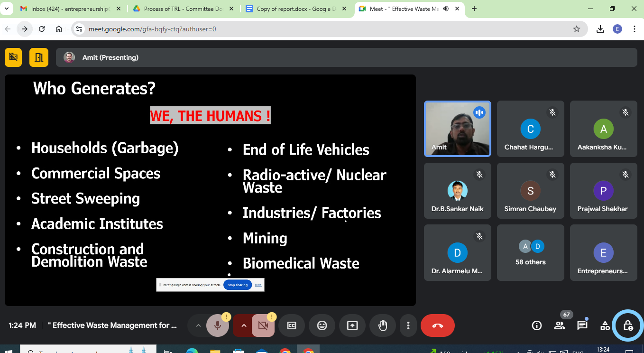The width and height of the screenshot is (644, 353).
Task: Turn on closed captions
Action: [x=292, y=325]
